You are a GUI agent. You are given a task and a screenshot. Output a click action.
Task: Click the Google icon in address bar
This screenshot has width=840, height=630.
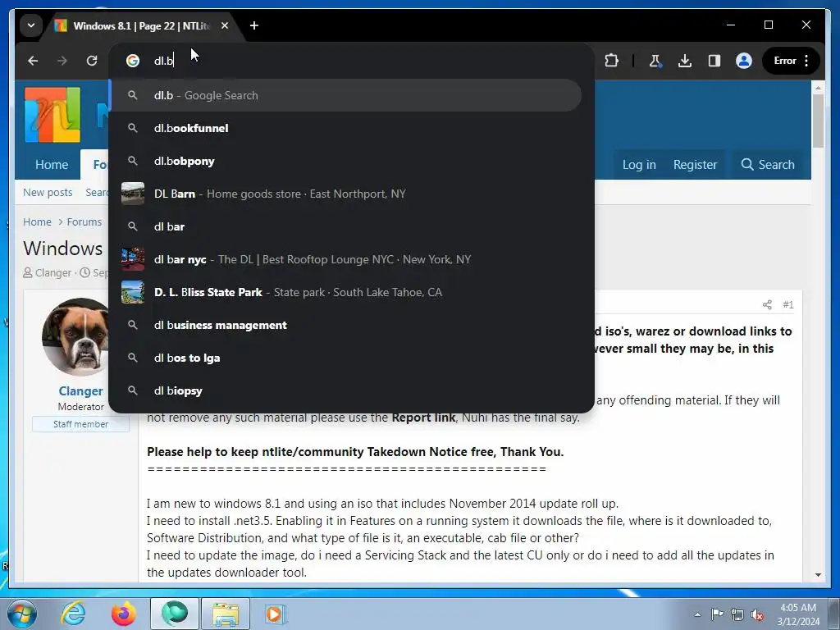[x=133, y=61]
